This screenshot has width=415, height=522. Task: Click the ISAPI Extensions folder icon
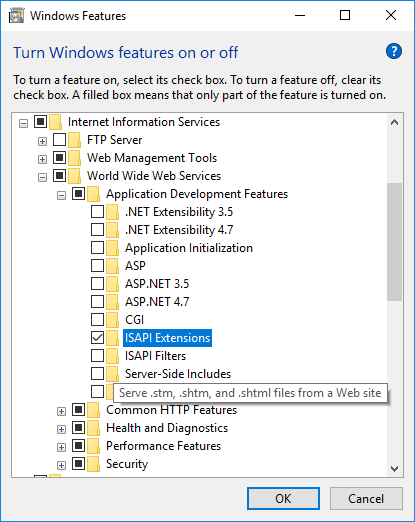pos(113,338)
